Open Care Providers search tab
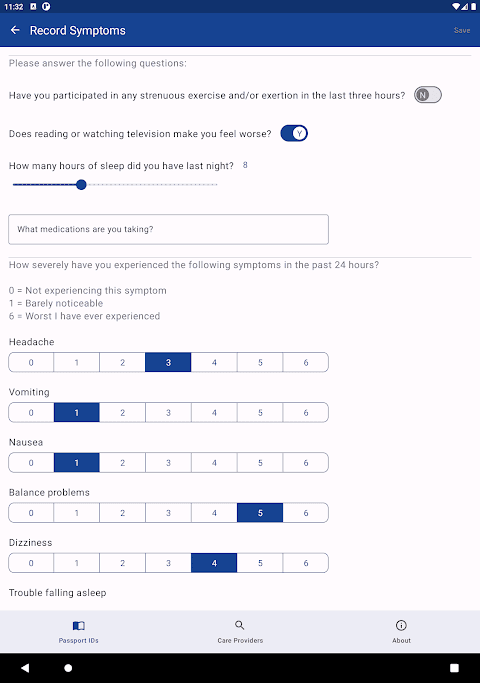 point(240,632)
